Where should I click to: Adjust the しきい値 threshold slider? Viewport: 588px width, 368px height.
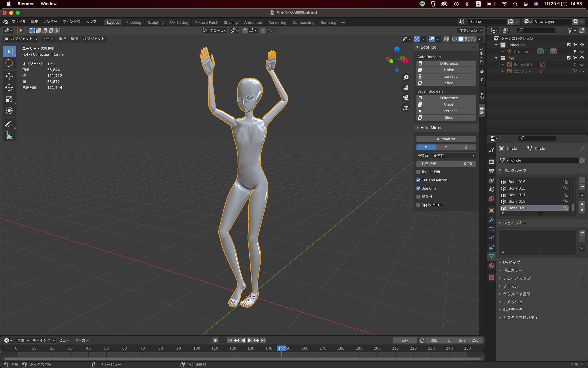(x=446, y=164)
